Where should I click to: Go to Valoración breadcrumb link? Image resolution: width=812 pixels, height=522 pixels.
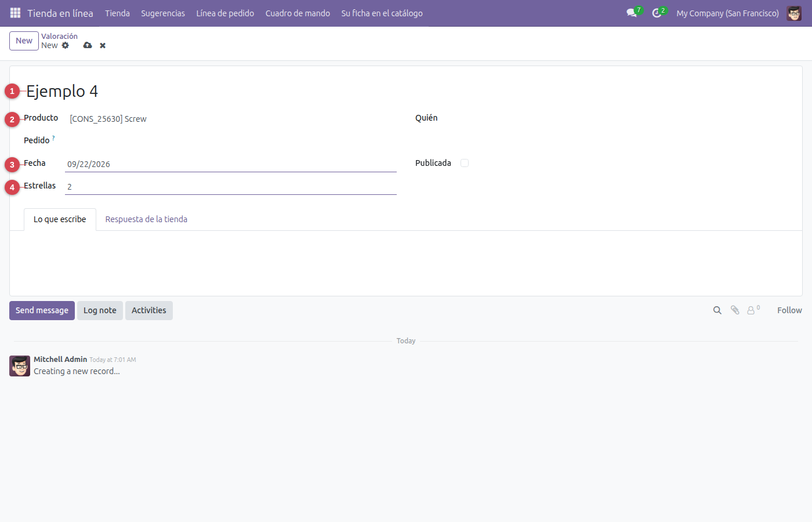pos(59,36)
